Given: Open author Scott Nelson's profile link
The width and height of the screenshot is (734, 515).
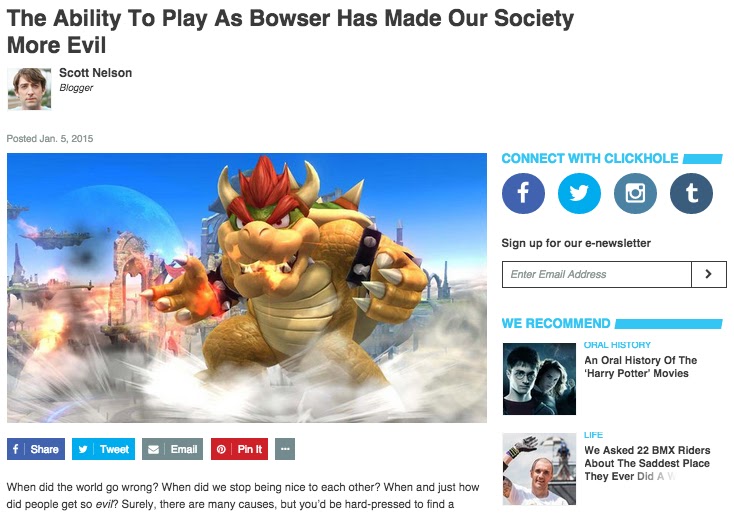Looking at the screenshot, I should point(95,73).
